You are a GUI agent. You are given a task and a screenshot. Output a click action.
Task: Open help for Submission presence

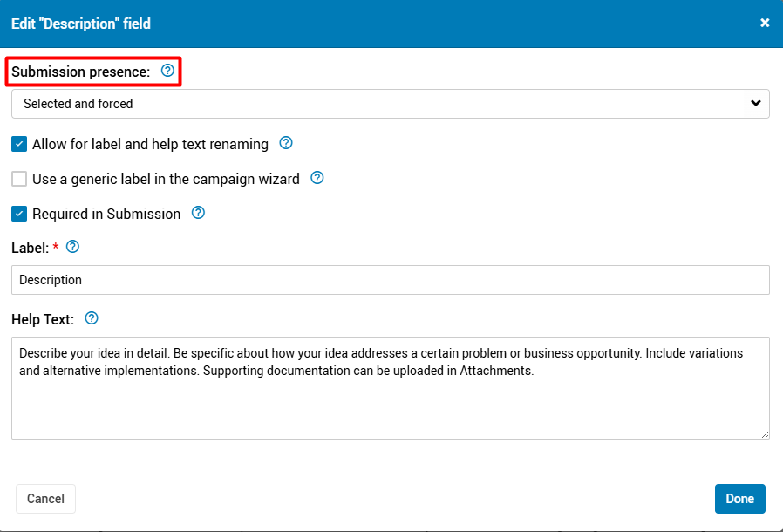[167, 71]
